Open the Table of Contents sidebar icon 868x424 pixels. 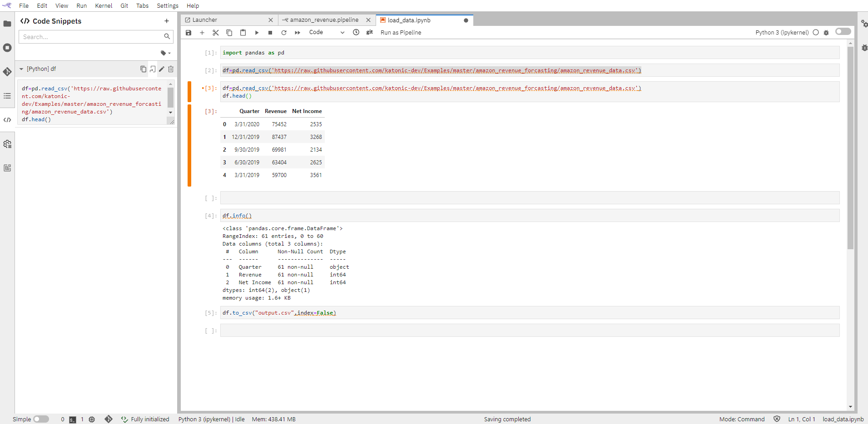pyautogui.click(x=7, y=96)
